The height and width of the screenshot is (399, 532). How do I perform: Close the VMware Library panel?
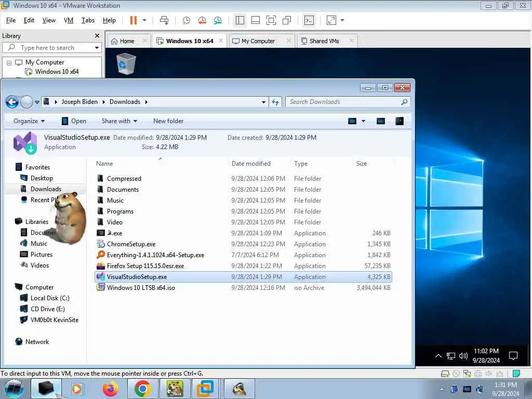97,36
